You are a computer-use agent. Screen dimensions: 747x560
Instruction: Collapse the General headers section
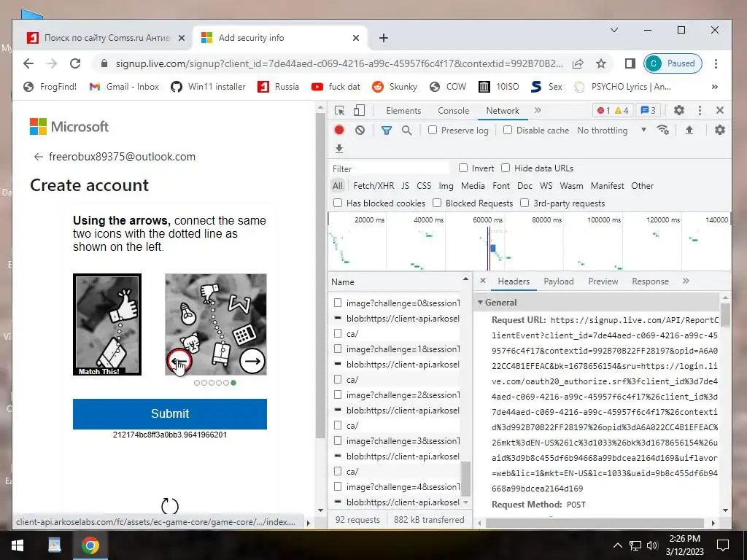480,303
